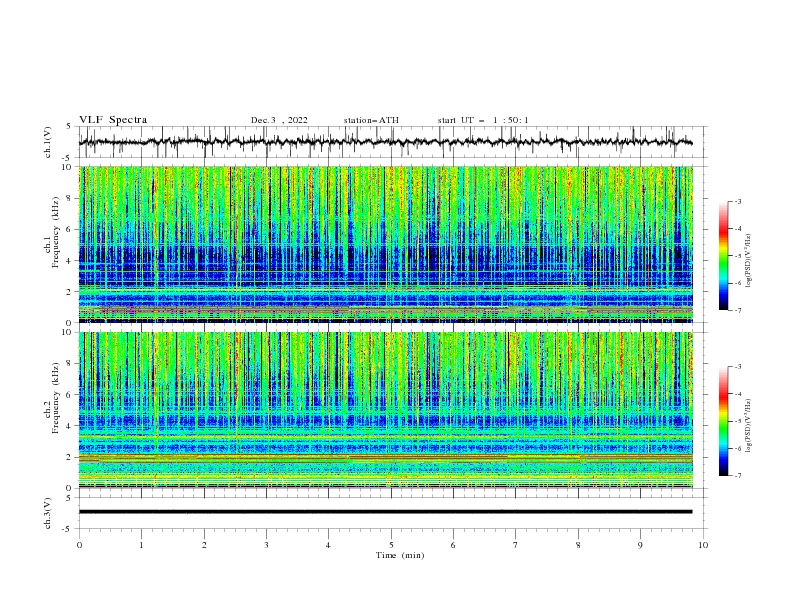
Task: Click the time axis tick label "10"
Action: pyautogui.click(x=703, y=545)
